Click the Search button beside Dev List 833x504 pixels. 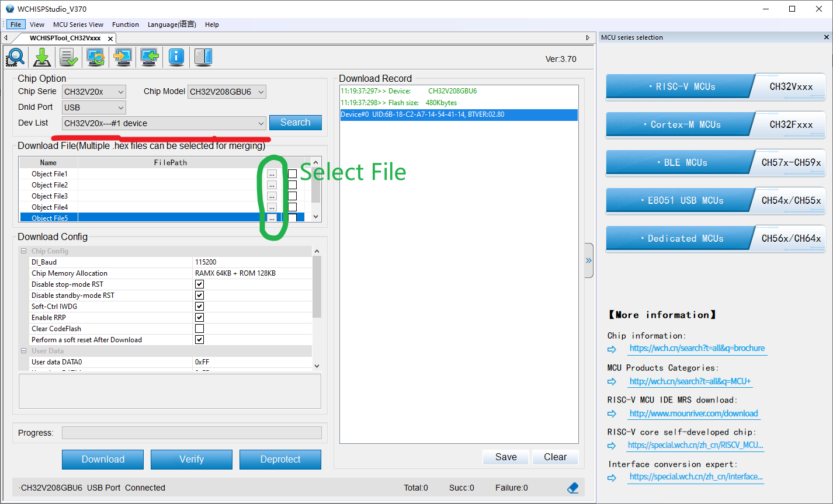(x=295, y=123)
